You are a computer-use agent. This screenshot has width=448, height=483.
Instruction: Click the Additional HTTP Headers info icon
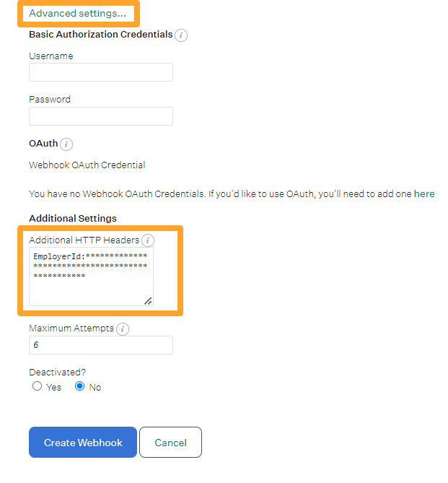click(148, 240)
